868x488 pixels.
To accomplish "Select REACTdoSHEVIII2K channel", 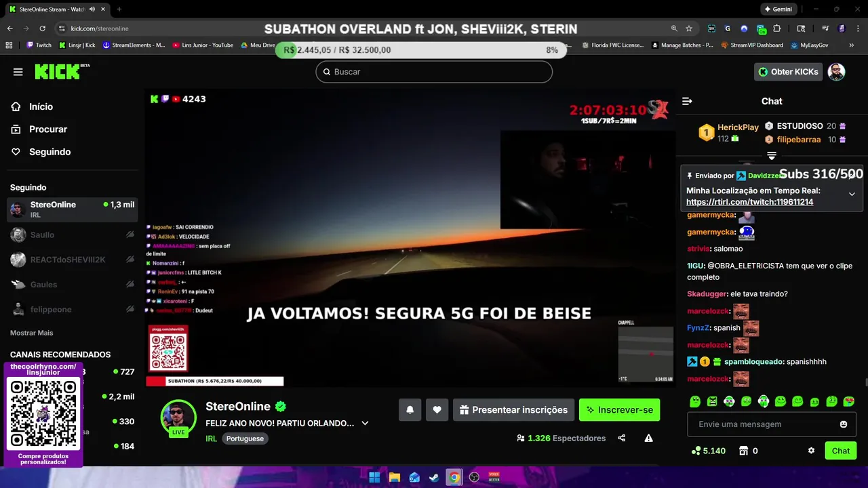I will click(72, 260).
